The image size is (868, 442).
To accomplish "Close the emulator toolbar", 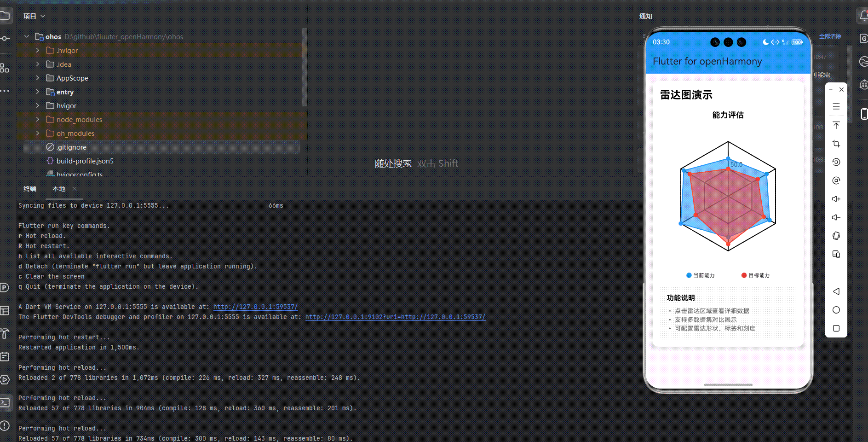I will (x=841, y=90).
